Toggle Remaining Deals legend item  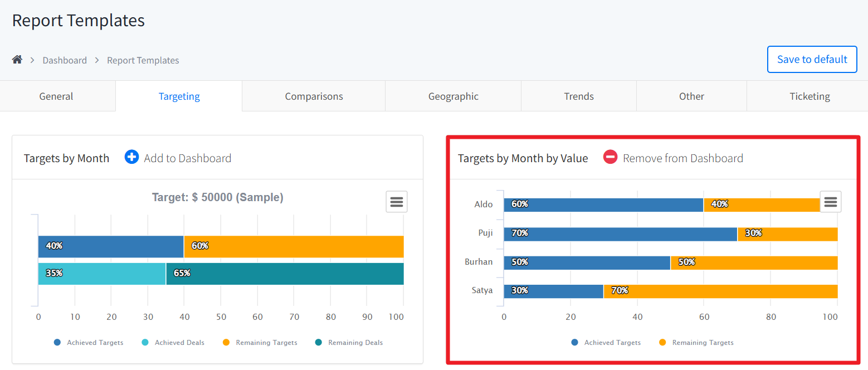[349, 343]
